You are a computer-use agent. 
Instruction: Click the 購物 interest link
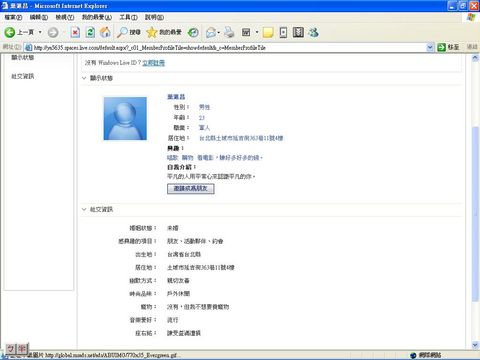tap(188, 157)
